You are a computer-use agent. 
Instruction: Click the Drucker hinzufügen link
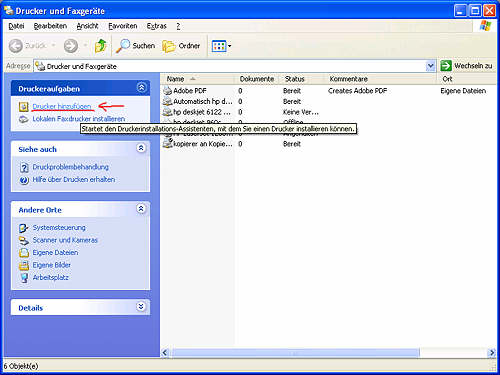62,106
